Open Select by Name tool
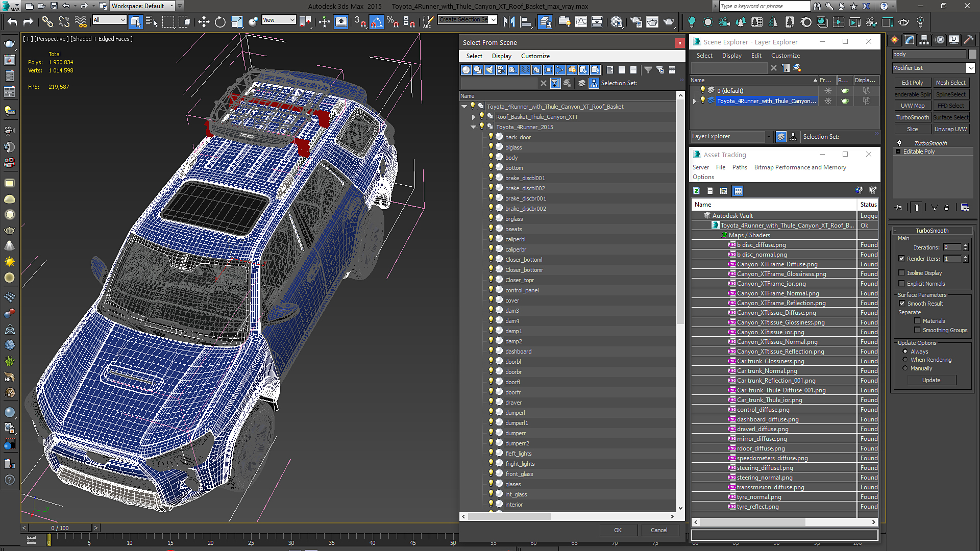 click(x=152, y=21)
